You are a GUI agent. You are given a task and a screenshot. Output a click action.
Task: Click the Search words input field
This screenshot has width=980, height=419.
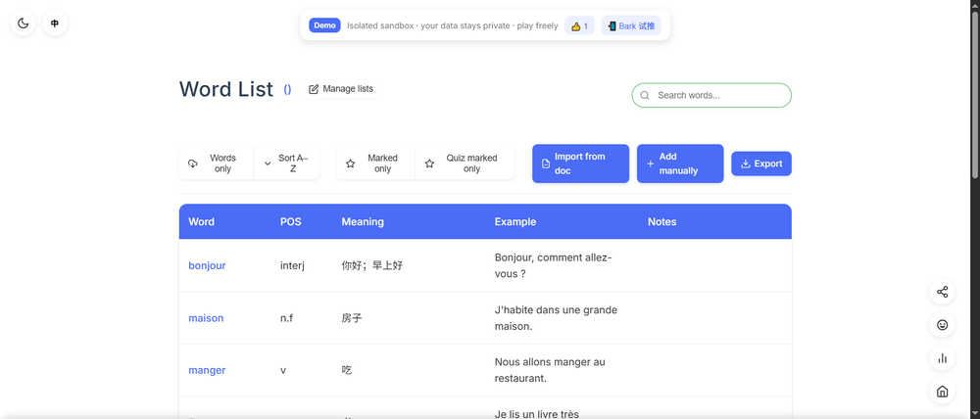coord(711,96)
